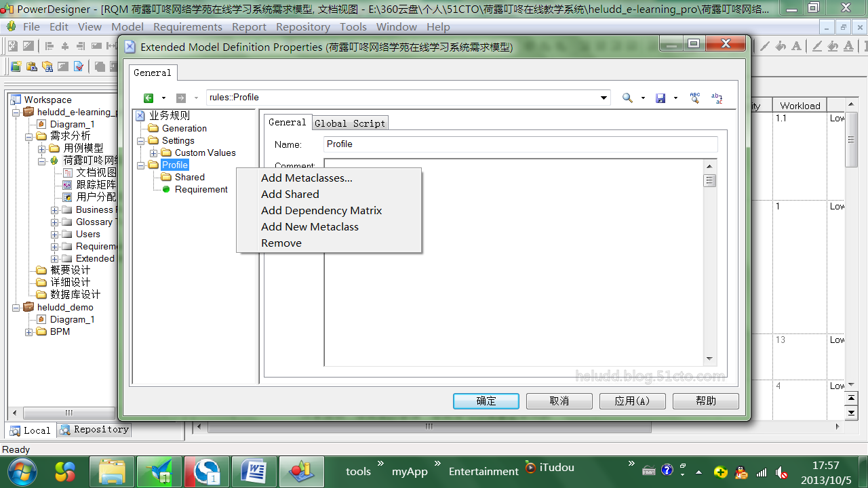
Task: Click the Check Model toolbar icon
Action: point(79,66)
